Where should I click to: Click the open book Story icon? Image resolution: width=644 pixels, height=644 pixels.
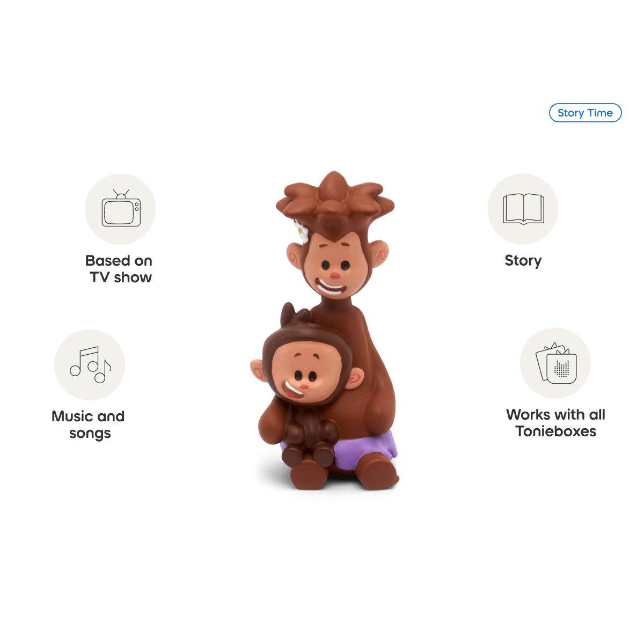click(x=523, y=208)
